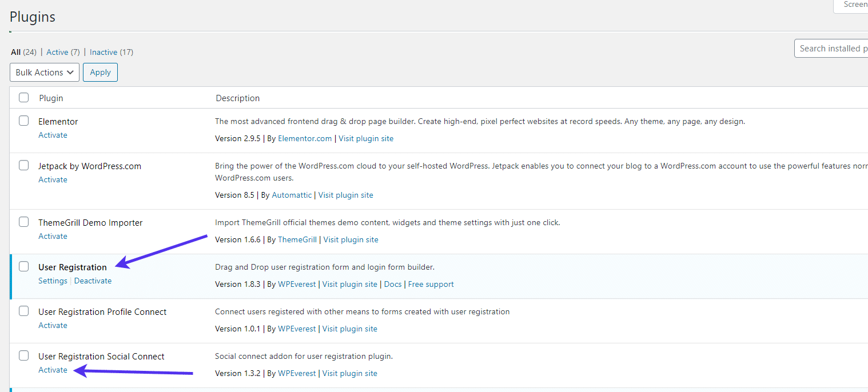Click the Apply button
The height and width of the screenshot is (392, 868).
(x=100, y=72)
